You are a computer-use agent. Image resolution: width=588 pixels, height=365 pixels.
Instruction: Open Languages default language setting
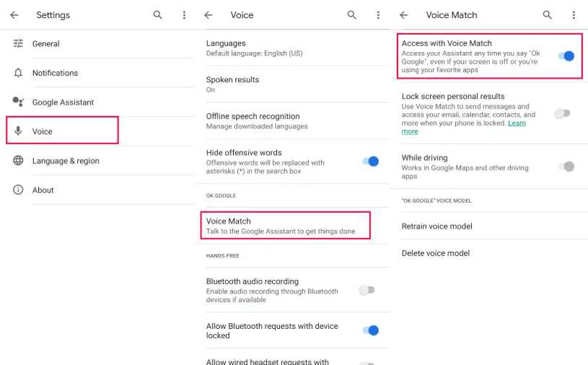click(x=254, y=48)
